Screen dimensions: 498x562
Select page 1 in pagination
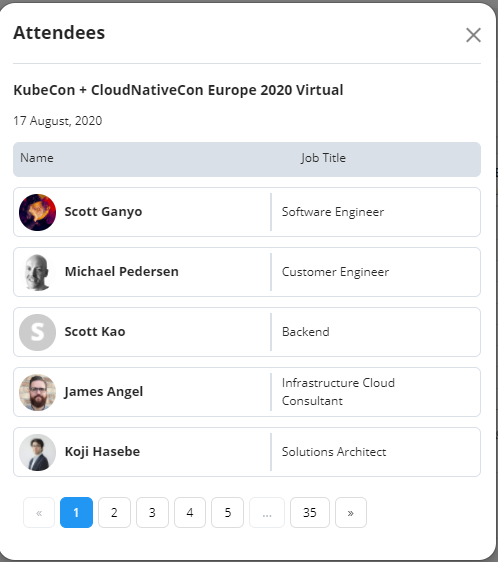click(x=76, y=513)
